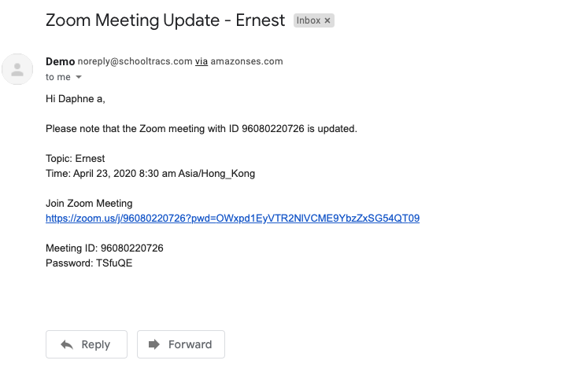The height and width of the screenshot is (375, 588).
Task: Click the "Meeting ID: 96080220726" line
Action: (105, 248)
